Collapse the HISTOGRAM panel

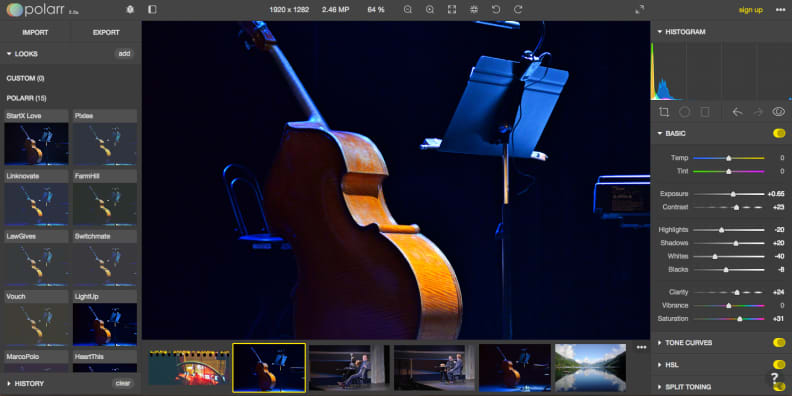pyautogui.click(x=659, y=32)
